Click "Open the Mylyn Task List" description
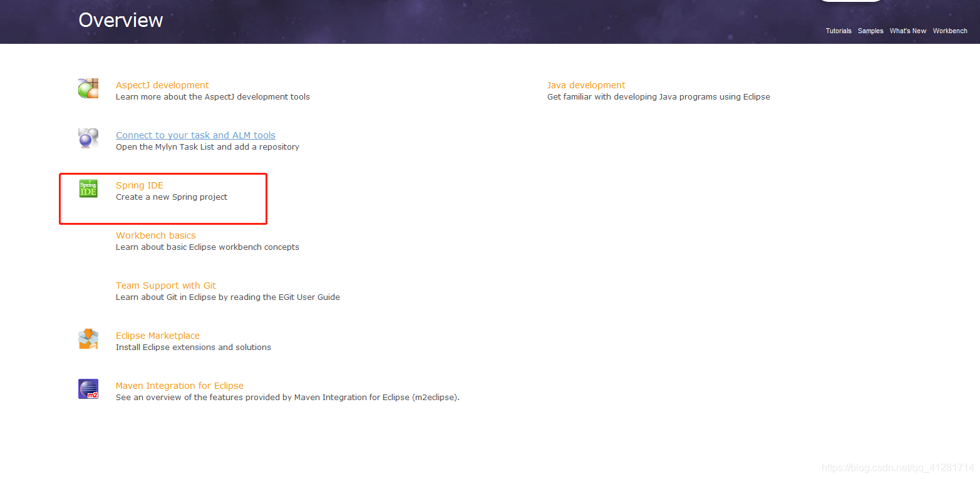 coord(207,147)
